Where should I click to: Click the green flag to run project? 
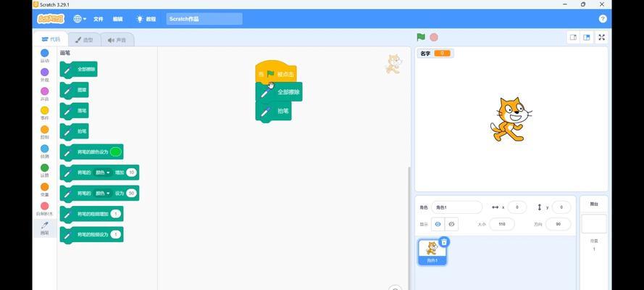(421, 38)
